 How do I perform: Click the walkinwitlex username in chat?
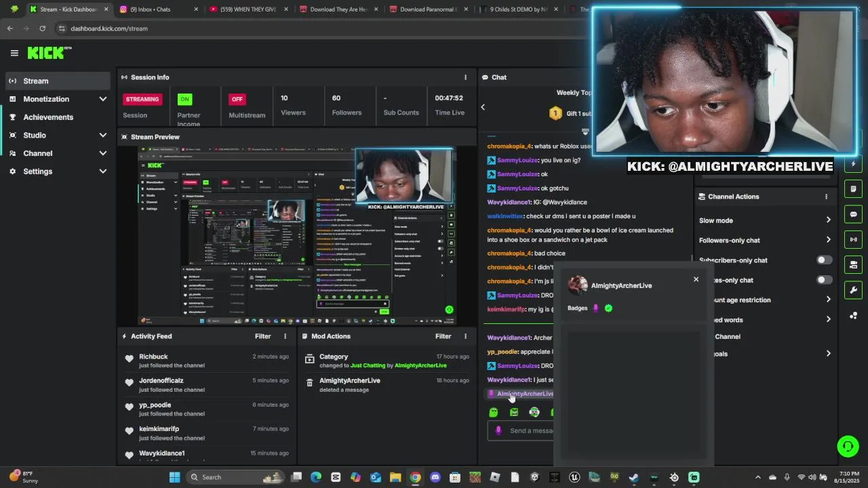(505, 216)
